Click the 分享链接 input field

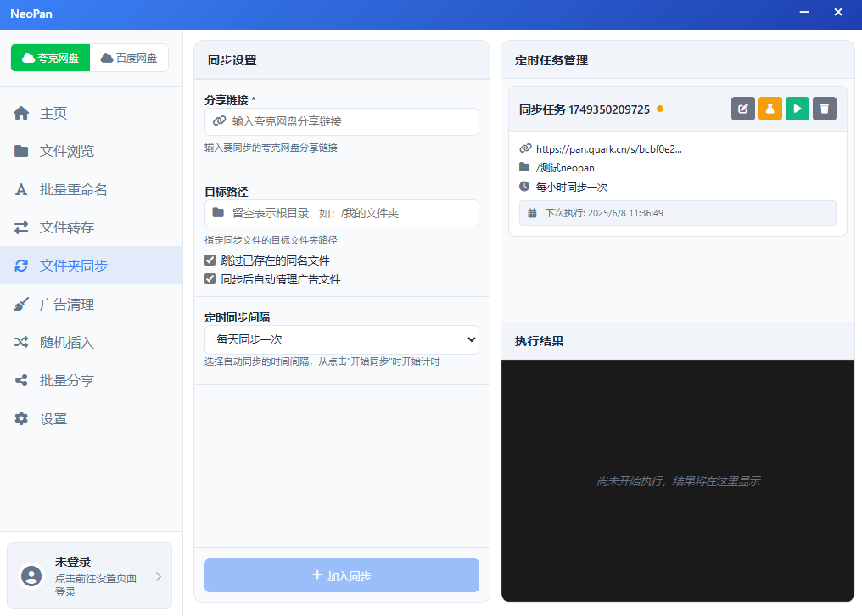341,121
